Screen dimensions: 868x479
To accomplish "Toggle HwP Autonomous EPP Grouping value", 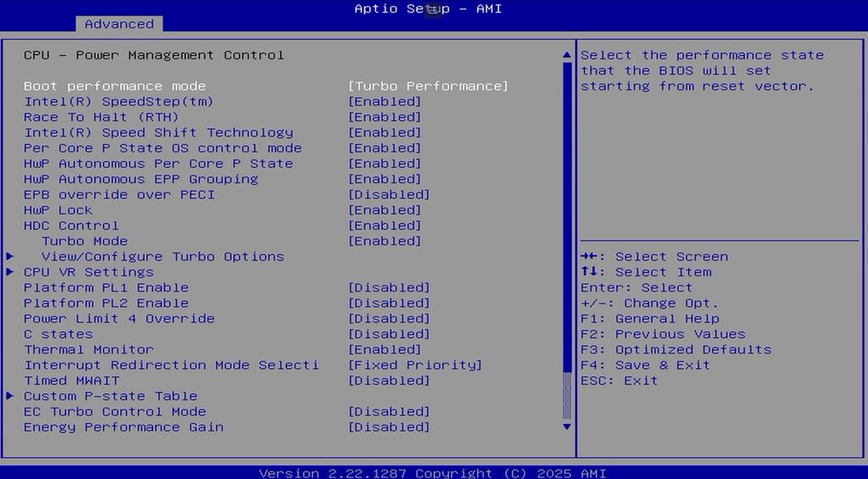I will click(x=385, y=179).
